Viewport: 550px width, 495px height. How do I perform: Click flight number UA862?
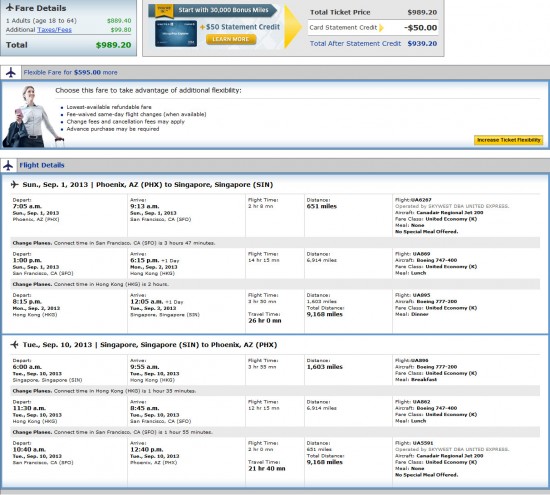(x=421, y=402)
